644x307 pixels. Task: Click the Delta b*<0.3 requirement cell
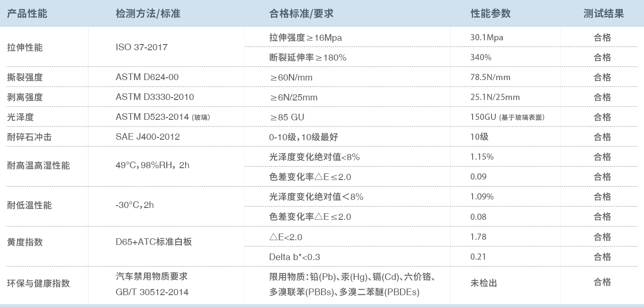click(x=295, y=257)
